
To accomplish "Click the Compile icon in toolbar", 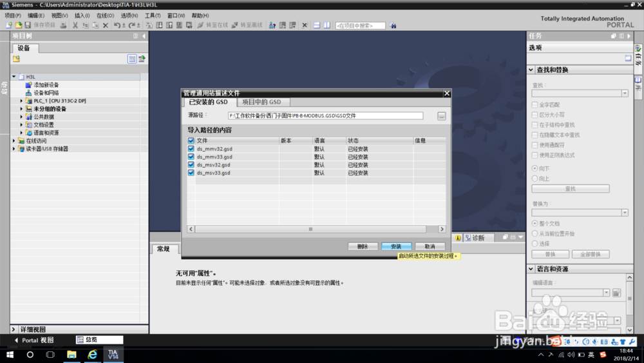I will (149, 26).
